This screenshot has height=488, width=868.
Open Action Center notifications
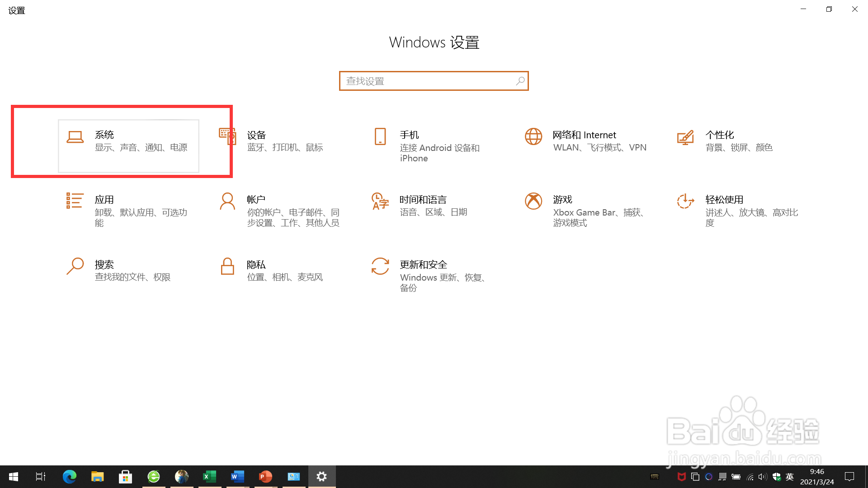click(x=849, y=477)
